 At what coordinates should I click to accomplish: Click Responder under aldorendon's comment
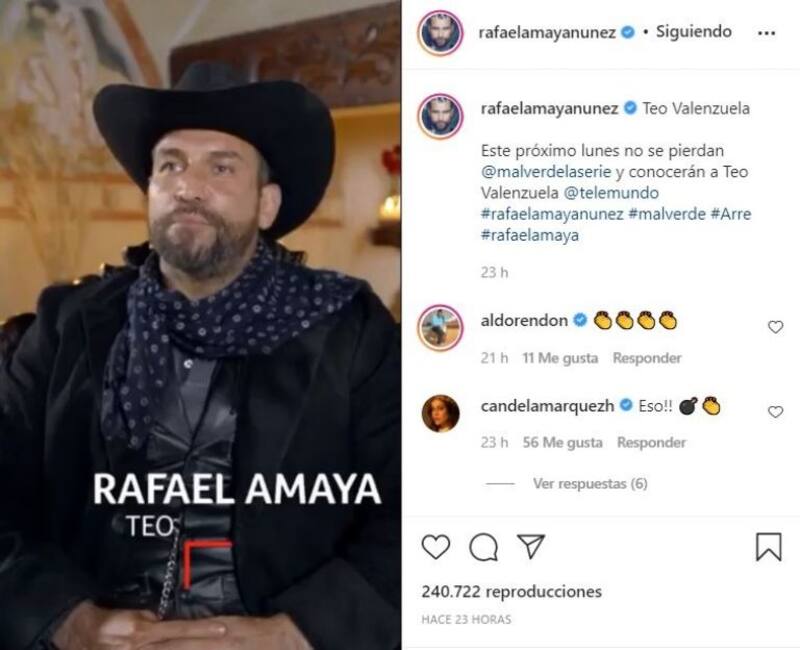click(x=647, y=358)
